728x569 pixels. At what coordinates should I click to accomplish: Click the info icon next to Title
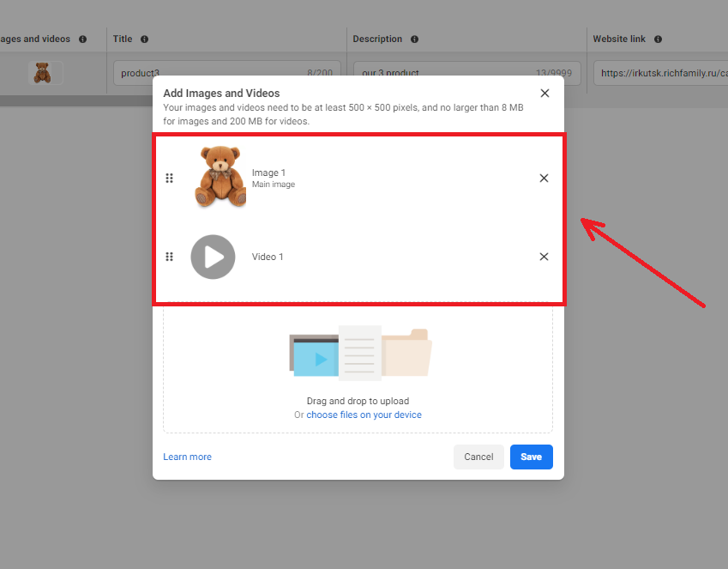(144, 39)
